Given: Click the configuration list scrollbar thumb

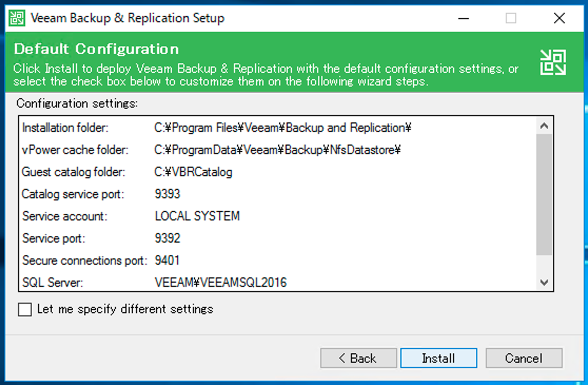Looking at the screenshot, I should (544, 195).
